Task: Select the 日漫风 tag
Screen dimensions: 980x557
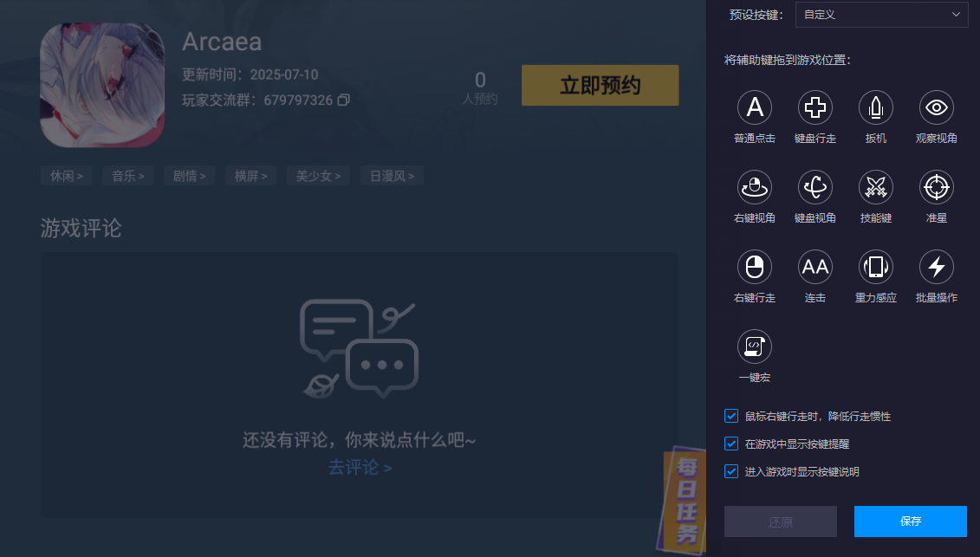Action: 391,175
